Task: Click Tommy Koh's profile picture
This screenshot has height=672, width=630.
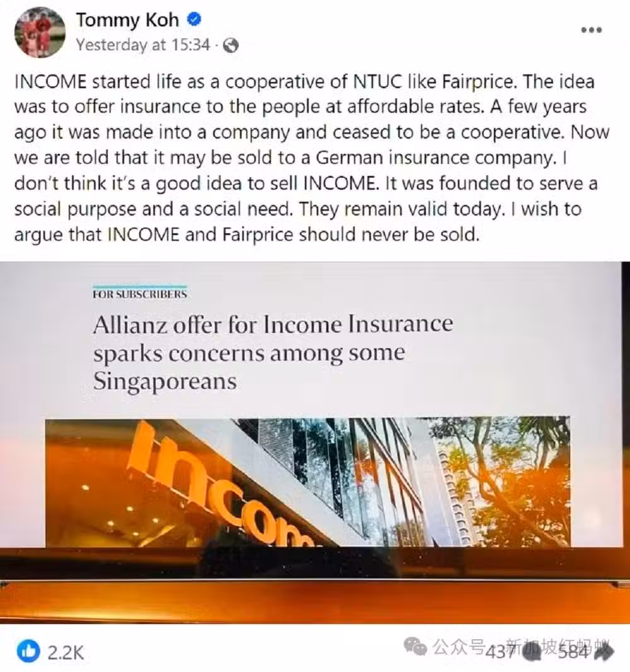Action: click(40, 32)
